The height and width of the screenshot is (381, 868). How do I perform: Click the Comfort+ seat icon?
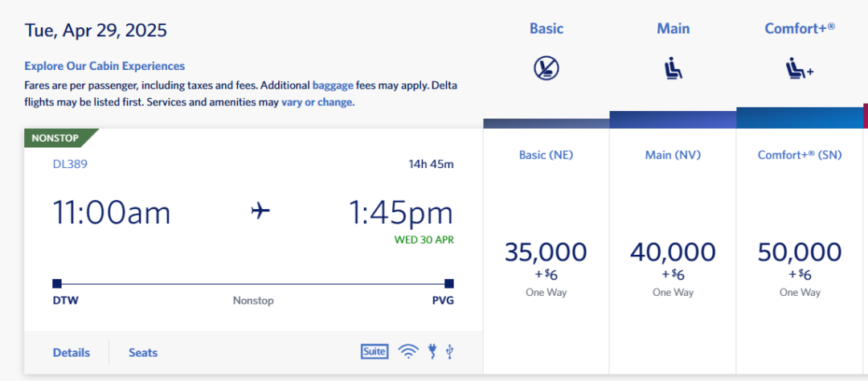point(800,69)
